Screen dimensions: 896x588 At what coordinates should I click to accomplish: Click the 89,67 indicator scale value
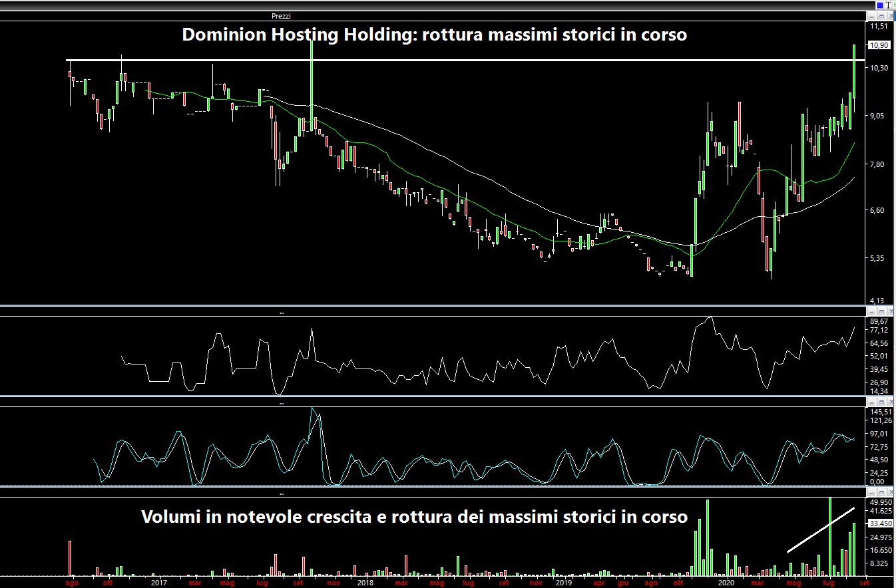(x=879, y=320)
